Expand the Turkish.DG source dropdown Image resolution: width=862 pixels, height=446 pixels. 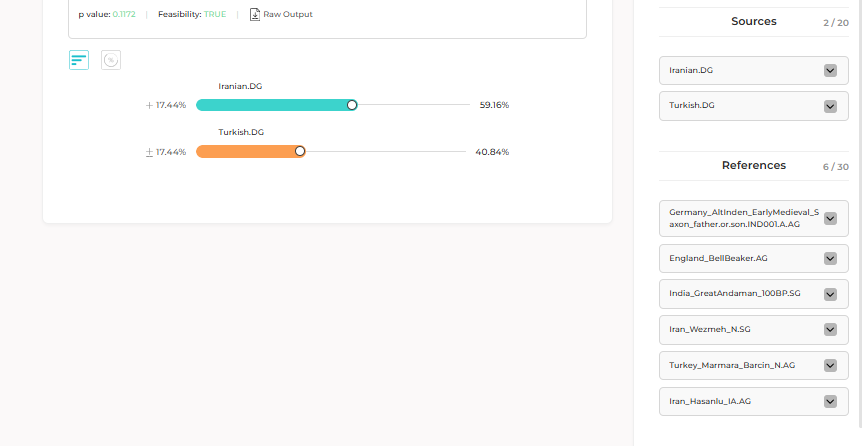coord(829,106)
